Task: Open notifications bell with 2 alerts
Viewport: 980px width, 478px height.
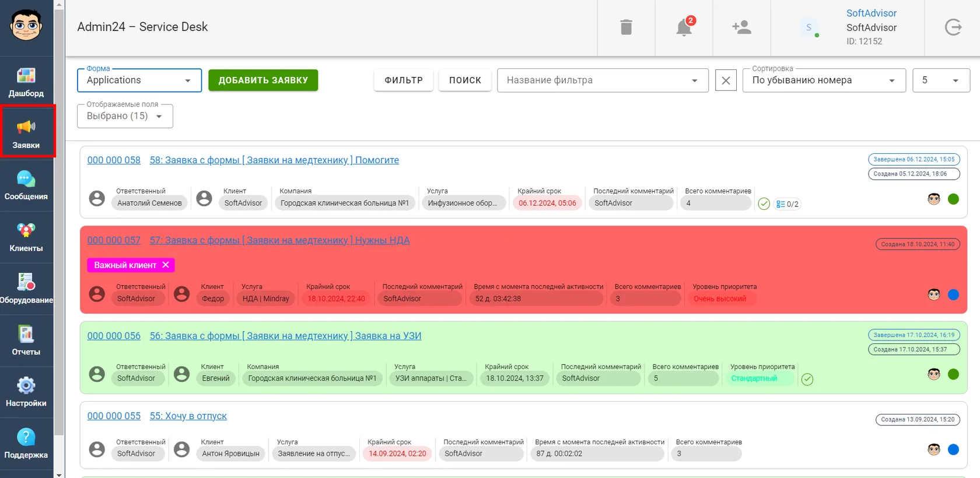Action: tap(684, 27)
